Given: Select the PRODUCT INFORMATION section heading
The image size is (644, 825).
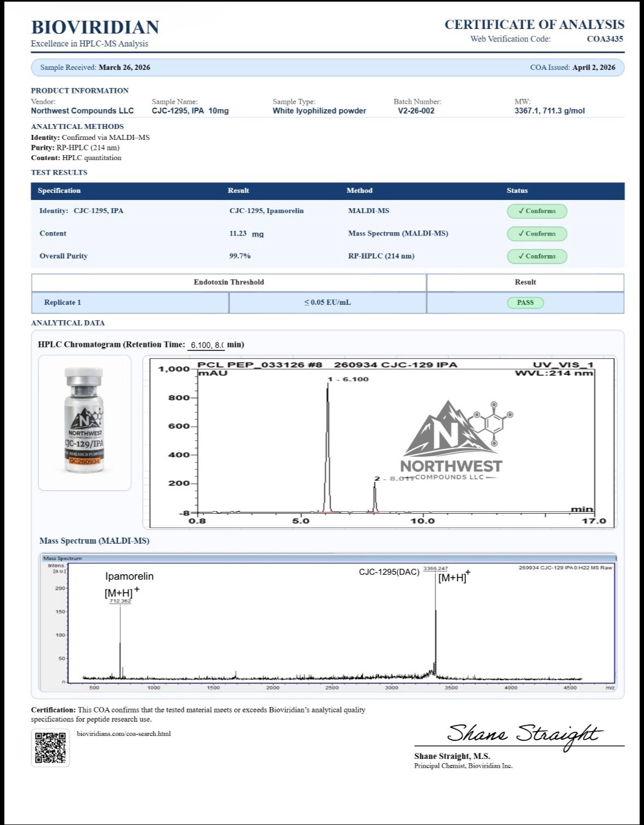Looking at the screenshot, I should coord(80,91).
